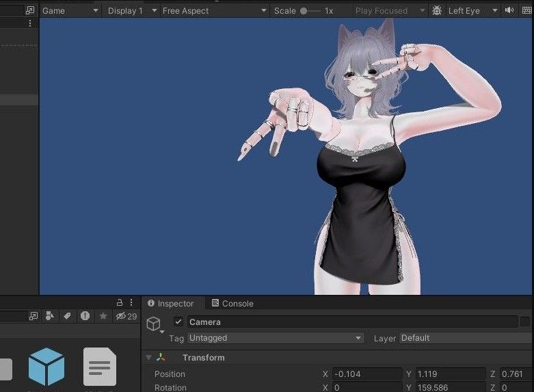Click the open-in-window icon in Project toolbar
This screenshot has height=392, width=534.
tap(34, 316)
